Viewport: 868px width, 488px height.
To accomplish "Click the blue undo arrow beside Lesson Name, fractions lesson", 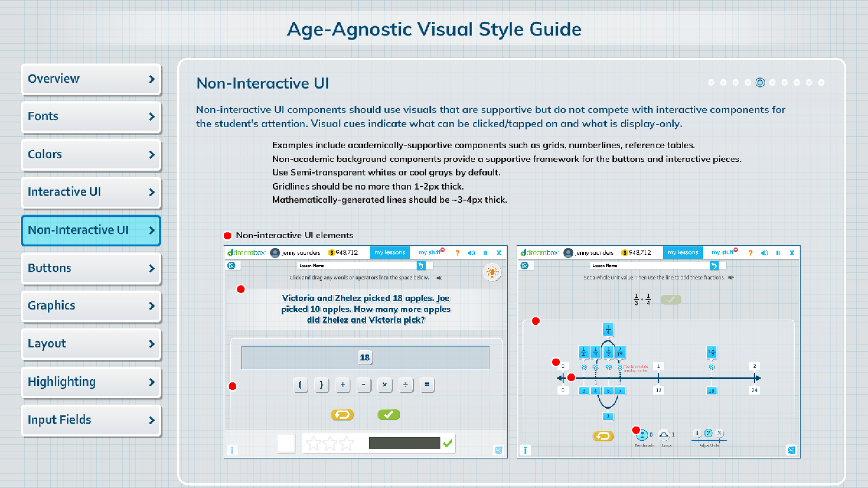I will (x=714, y=266).
